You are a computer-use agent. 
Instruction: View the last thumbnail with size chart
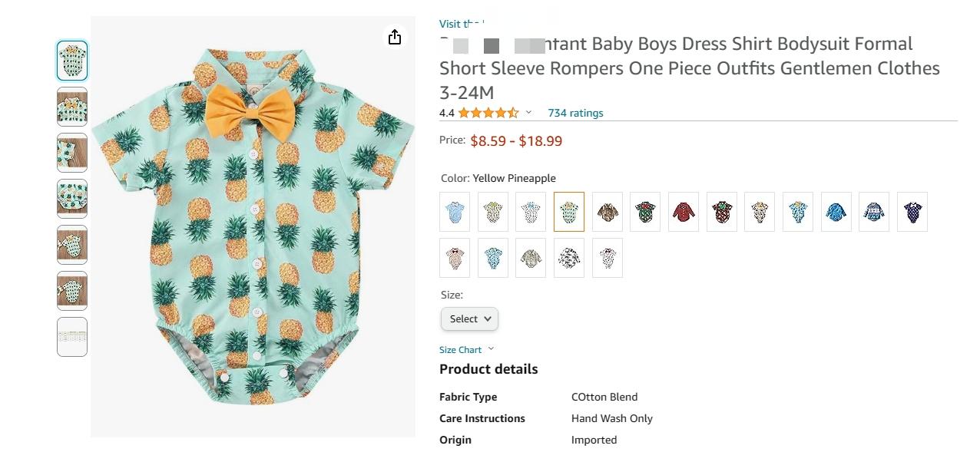(x=72, y=337)
